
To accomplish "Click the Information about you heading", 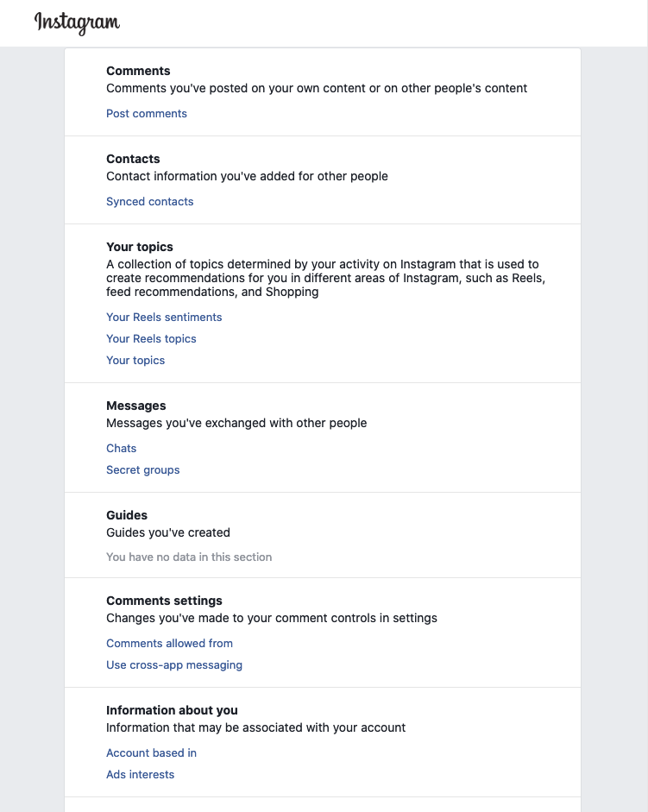I will pos(172,710).
